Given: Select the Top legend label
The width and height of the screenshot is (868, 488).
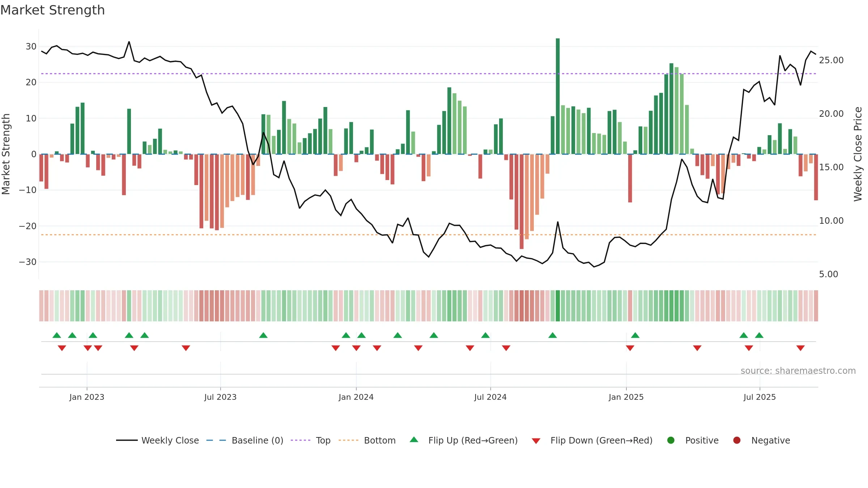Looking at the screenshot, I should pyautogui.click(x=323, y=440).
